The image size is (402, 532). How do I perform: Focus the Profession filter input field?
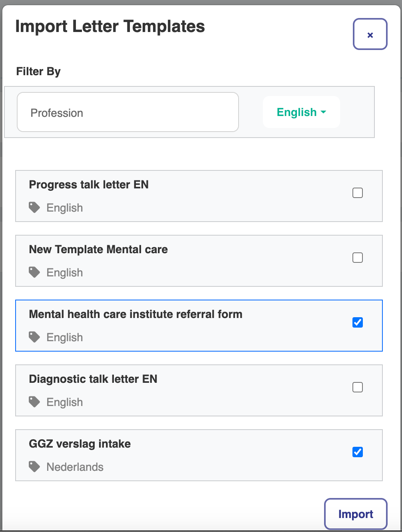tap(128, 112)
